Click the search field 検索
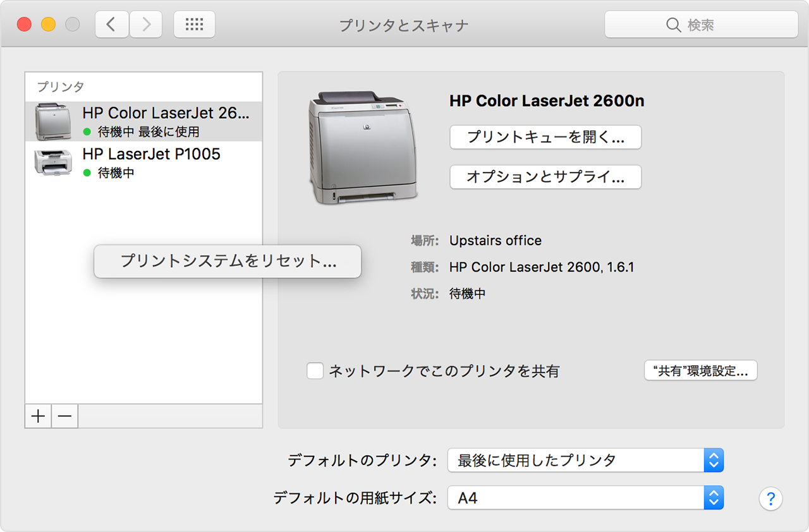Image resolution: width=809 pixels, height=532 pixels. pos(701,25)
